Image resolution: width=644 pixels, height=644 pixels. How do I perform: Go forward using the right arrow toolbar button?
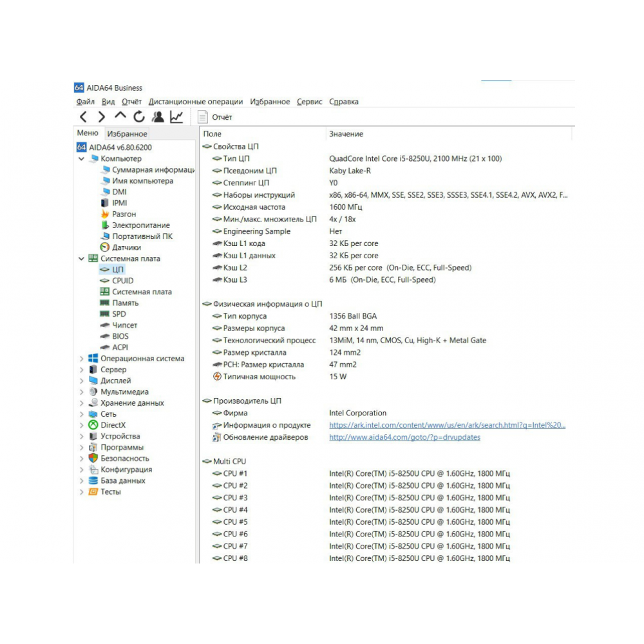point(102,117)
